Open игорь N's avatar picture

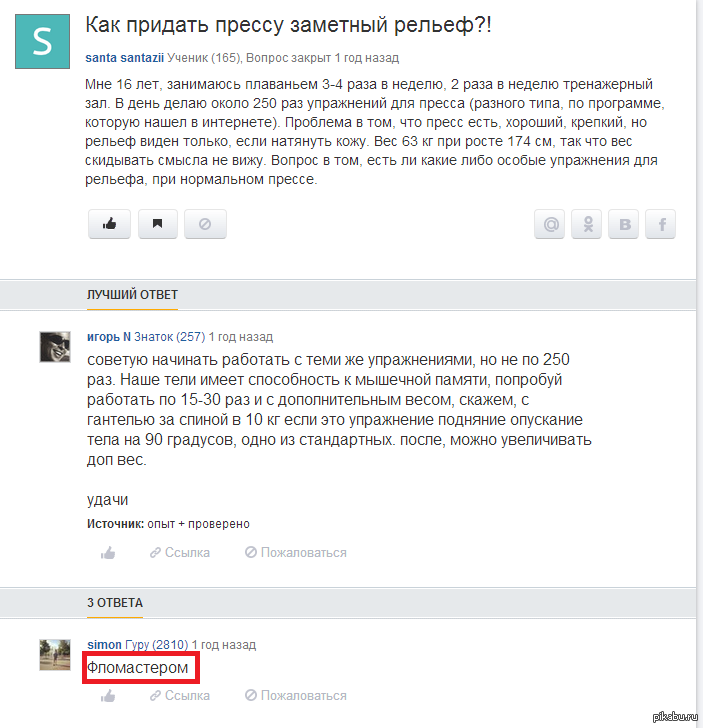tap(55, 347)
